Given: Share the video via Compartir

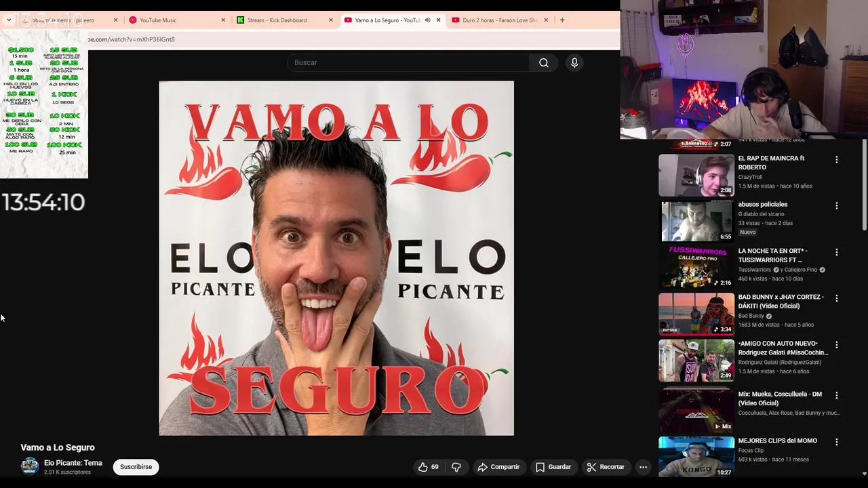Looking at the screenshot, I should point(498,467).
